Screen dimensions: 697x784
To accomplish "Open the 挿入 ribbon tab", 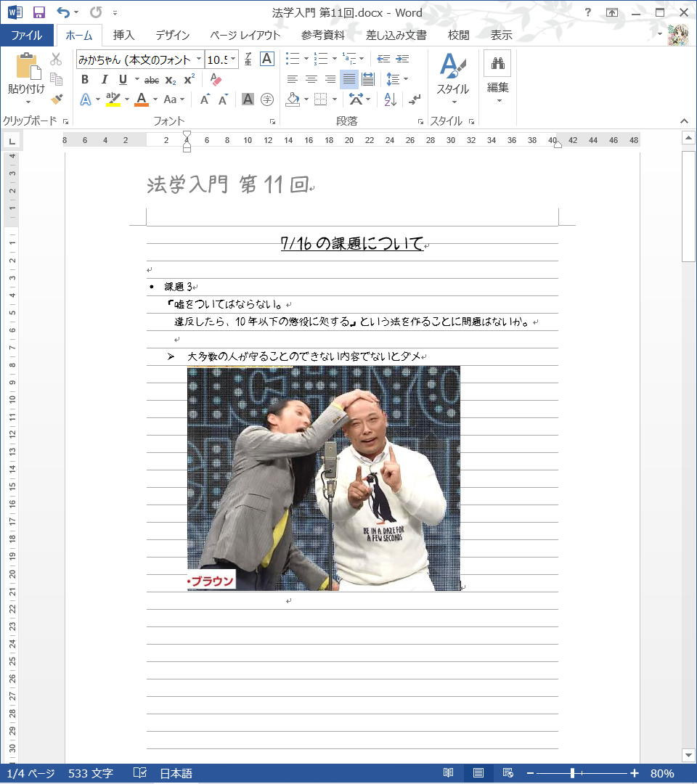I will (123, 35).
